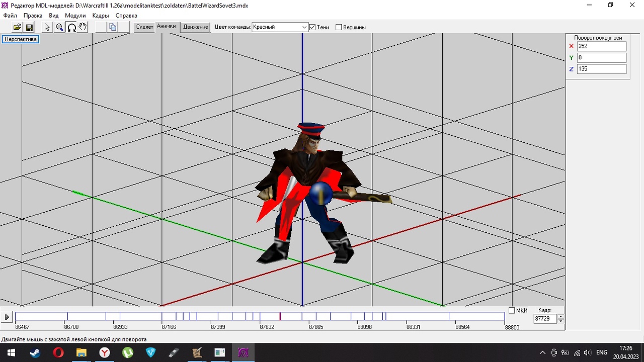The height and width of the screenshot is (362, 644).
Task: Open Opera browser from the taskbar
Action: [x=58, y=352]
